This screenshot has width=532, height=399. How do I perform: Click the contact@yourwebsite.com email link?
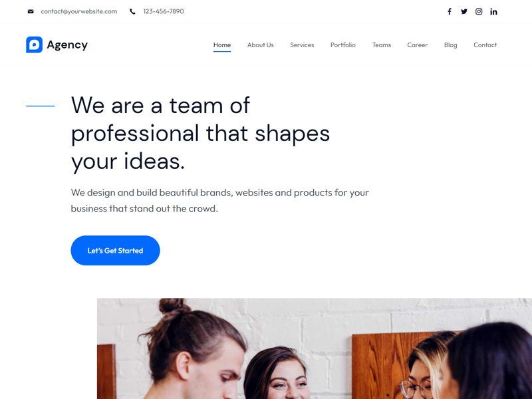79,11
